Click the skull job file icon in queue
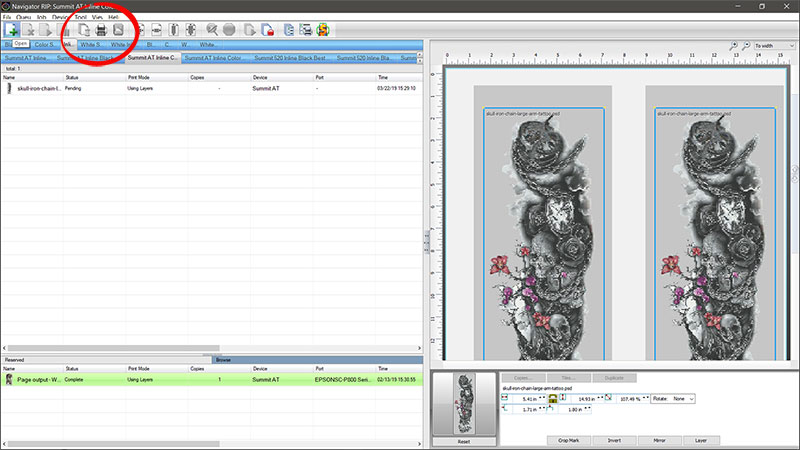800x450 pixels. (x=9, y=88)
